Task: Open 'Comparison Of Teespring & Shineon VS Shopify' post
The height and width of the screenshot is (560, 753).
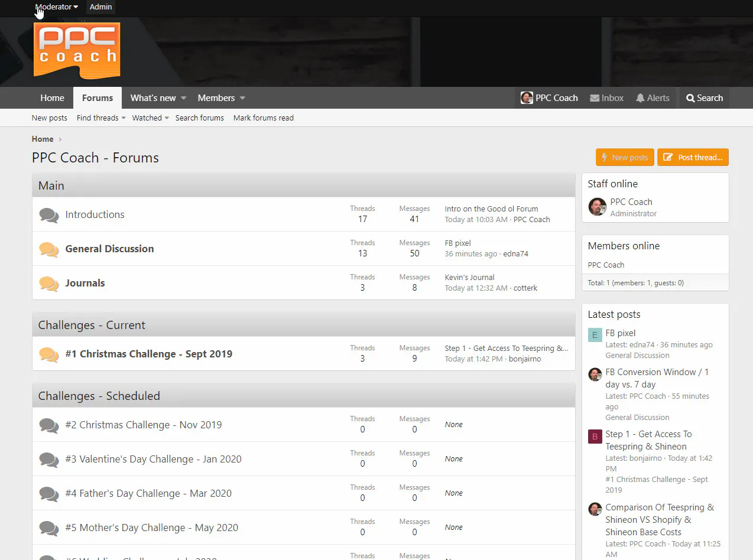Action: [660, 520]
